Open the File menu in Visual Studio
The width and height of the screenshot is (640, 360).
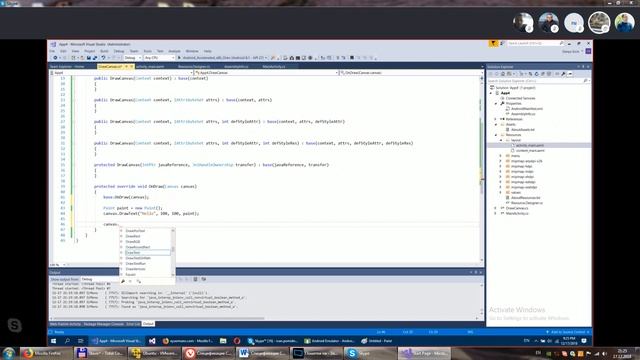(52, 51)
